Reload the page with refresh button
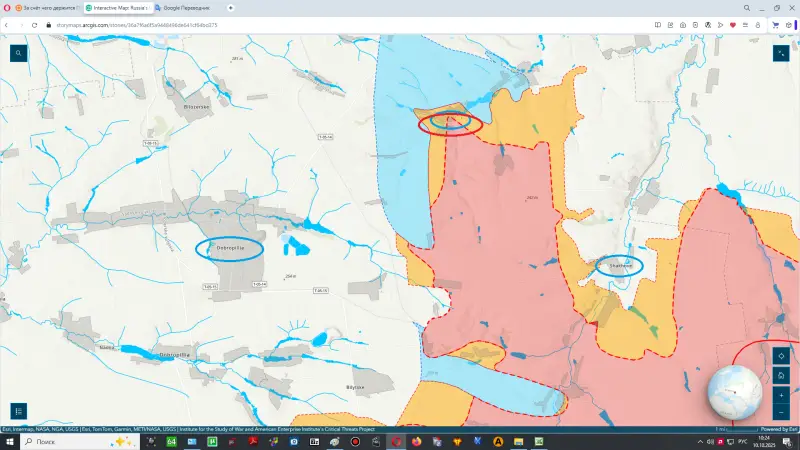 [x=34, y=24]
